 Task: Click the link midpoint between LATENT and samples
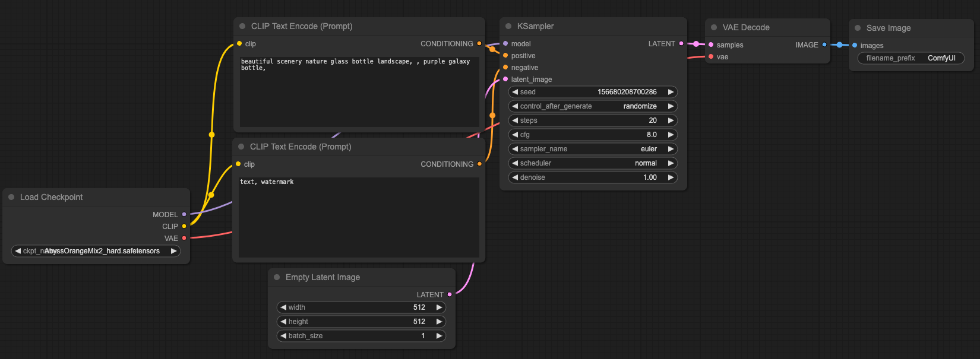point(696,44)
